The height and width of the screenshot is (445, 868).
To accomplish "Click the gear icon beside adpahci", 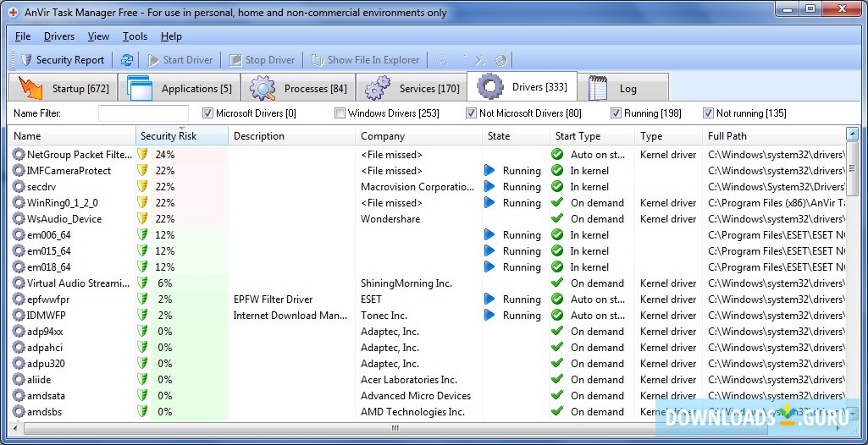I will (19, 348).
